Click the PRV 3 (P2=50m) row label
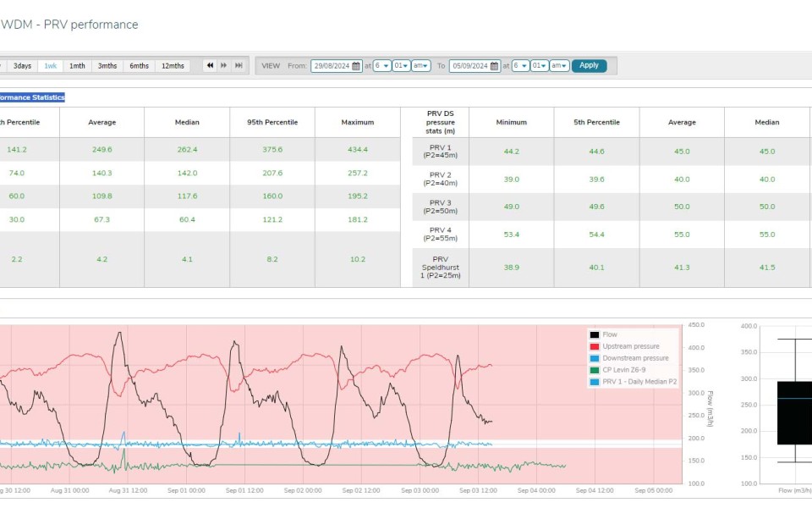Viewport: 812px width, 508px height. point(440,207)
